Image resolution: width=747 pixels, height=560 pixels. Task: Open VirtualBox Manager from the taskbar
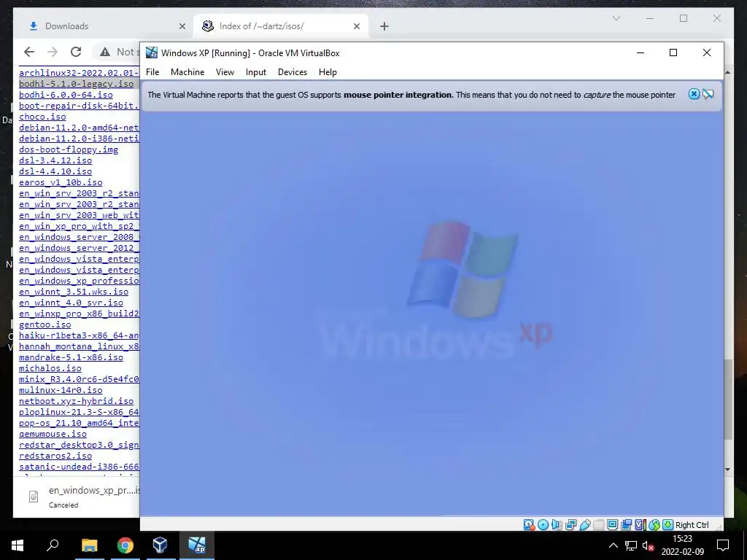[x=160, y=545]
